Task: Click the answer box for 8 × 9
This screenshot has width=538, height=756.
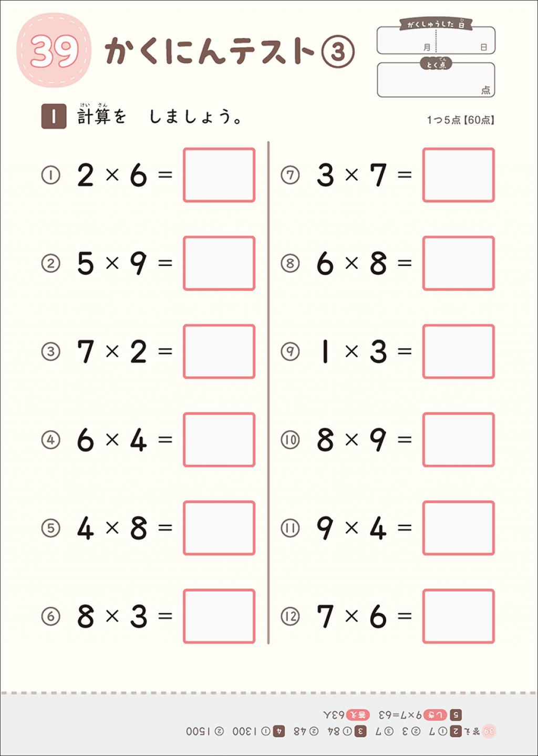Action: tap(459, 440)
